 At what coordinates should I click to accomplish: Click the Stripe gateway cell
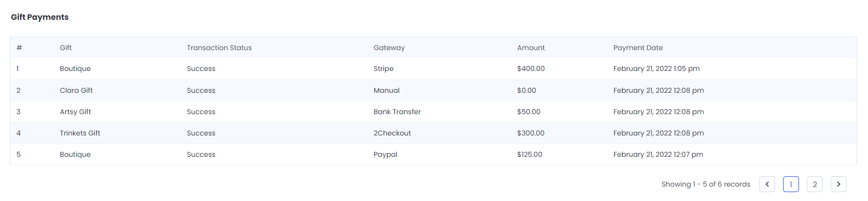pyautogui.click(x=383, y=68)
